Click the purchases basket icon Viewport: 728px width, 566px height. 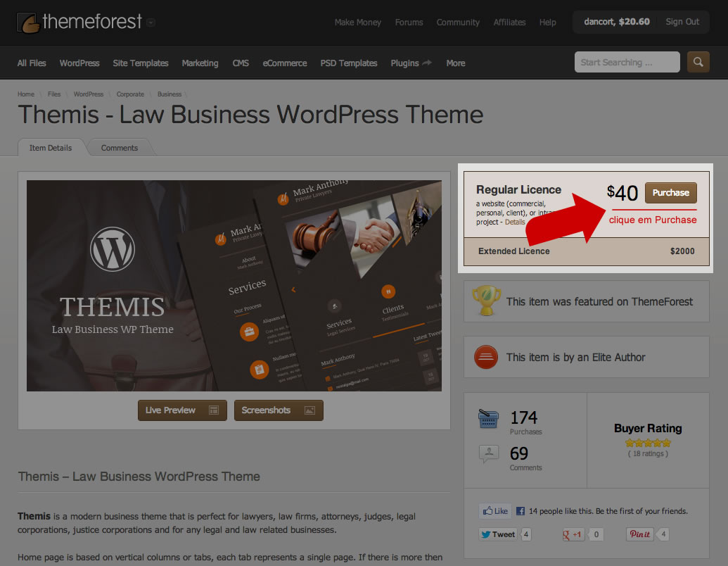pyautogui.click(x=488, y=418)
